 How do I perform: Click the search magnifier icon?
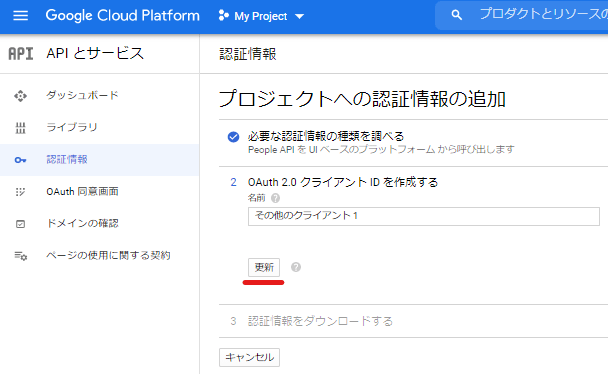[457, 15]
